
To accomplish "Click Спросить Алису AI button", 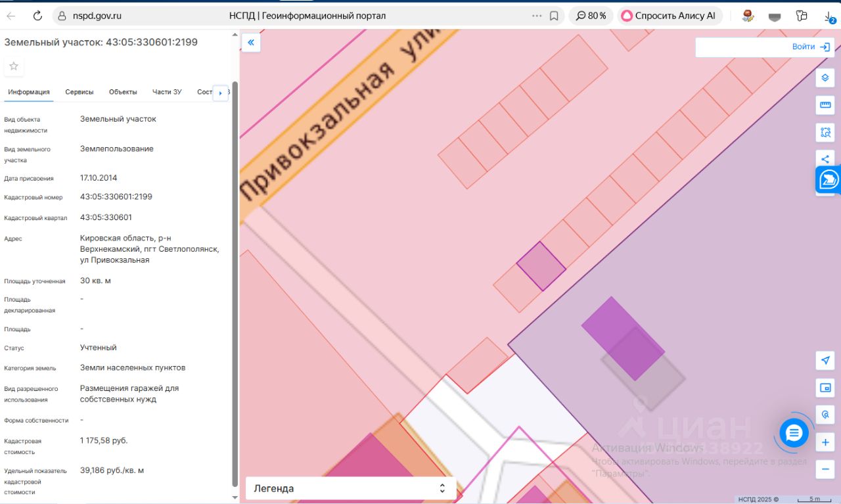I will point(669,16).
